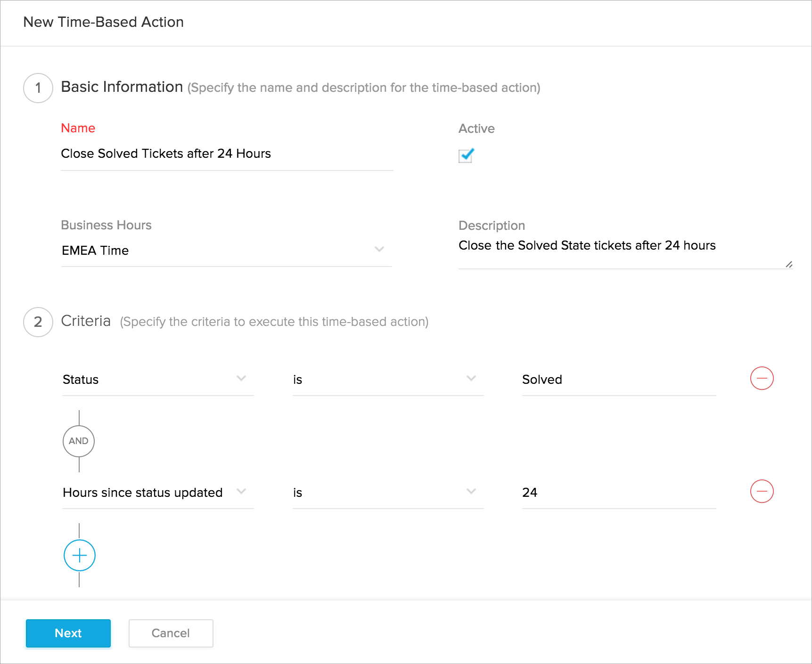Viewport: 812px width, 664px height.
Task: Click the Basic Information section heading
Action: point(122,87)
